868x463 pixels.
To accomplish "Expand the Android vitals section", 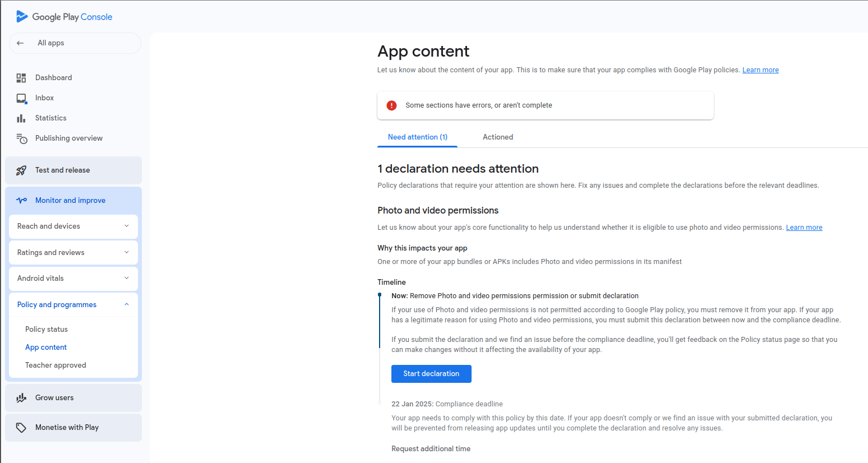I will pos(126,279).
